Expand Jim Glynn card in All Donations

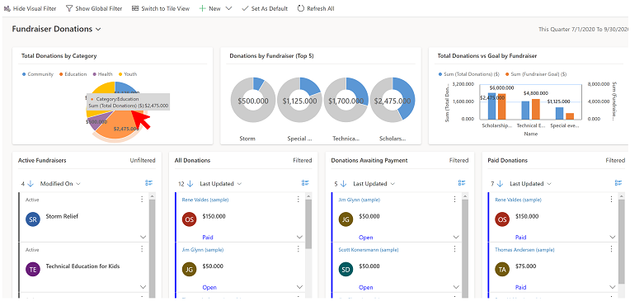tap(300, 287)
